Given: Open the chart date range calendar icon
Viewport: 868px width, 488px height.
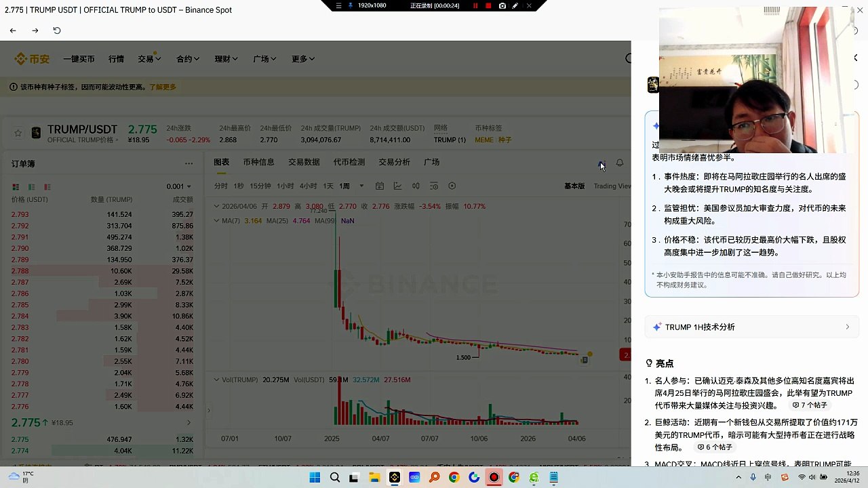Looking at the screenshot, I should 380,186.
